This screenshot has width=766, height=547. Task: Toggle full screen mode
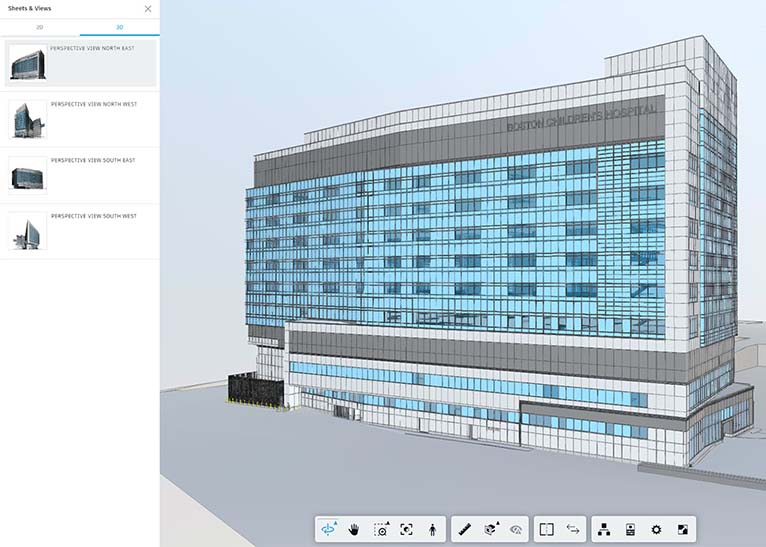click(x=683, y=529)
